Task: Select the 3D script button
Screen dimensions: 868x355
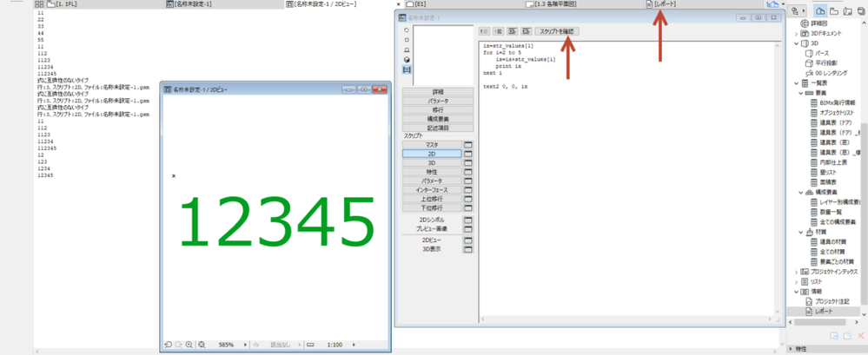Action: [432, 163]
